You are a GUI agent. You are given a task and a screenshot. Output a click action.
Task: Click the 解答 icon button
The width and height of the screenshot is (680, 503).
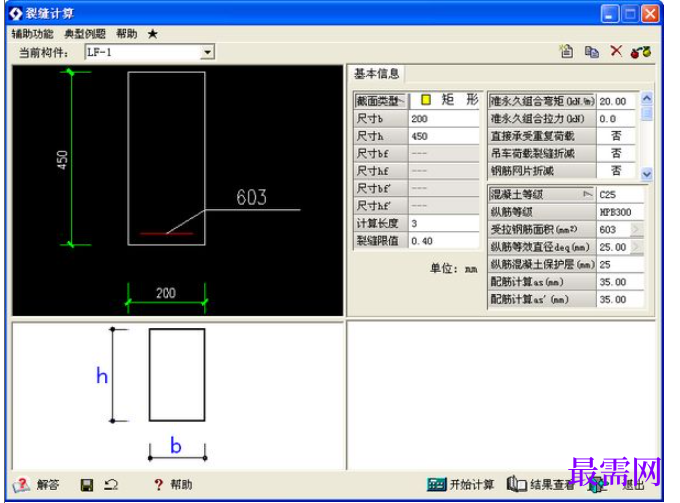tap(36, 484)
